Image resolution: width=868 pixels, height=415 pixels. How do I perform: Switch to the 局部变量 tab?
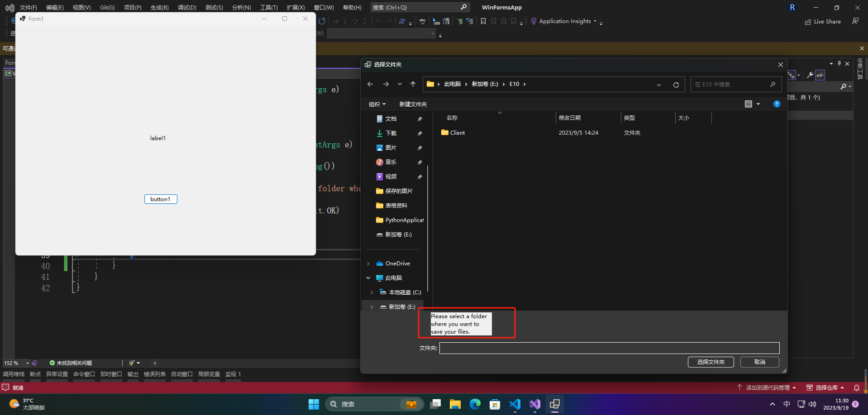click(209, 374)
